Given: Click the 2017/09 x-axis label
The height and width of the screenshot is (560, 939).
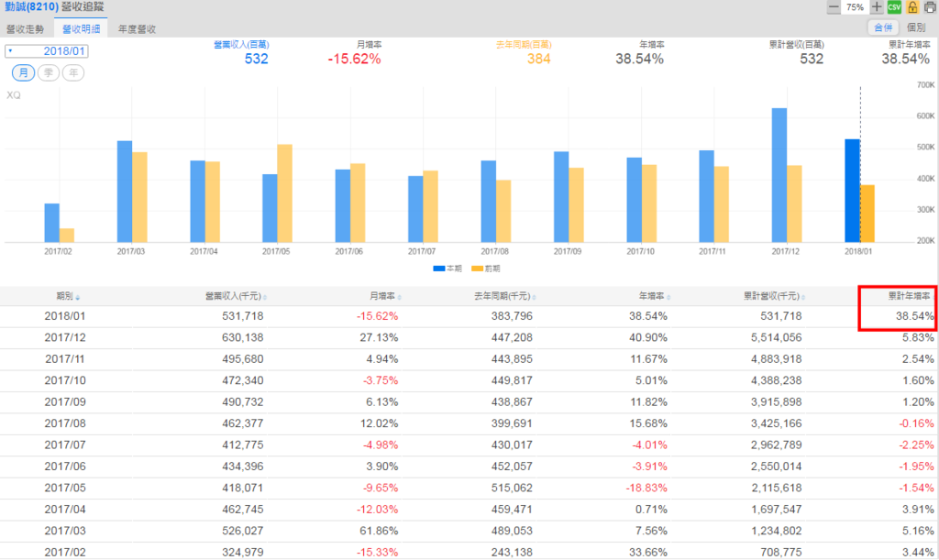Looking at the screenshot, I should pyautogui.click(x=567, y=251).
